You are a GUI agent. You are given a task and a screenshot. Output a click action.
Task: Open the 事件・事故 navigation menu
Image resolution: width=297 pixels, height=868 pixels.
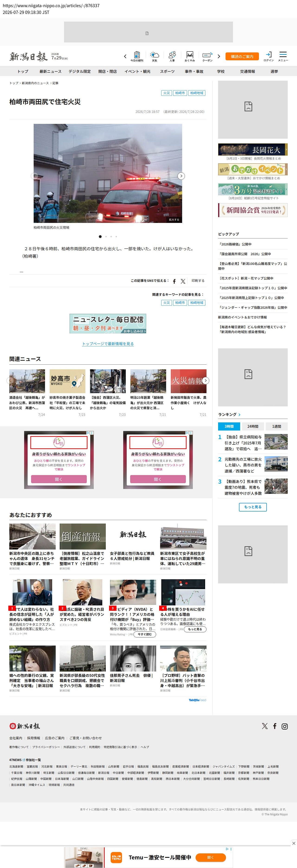point(194,71)
